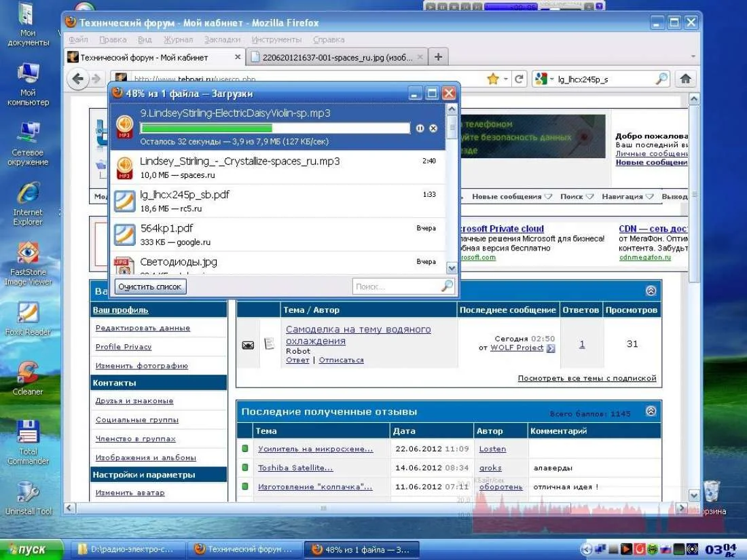Expand Навигация forum menu

click(x=627, y=196)
